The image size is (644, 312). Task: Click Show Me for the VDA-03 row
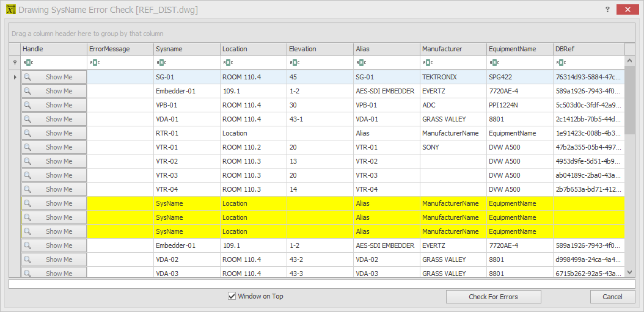[54, 272]
